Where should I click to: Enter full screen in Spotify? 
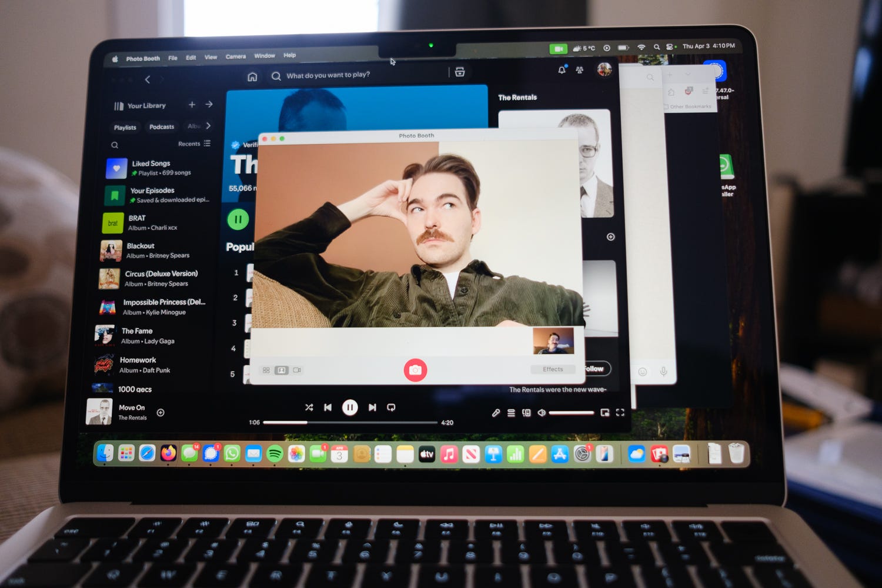(x=620, y=413)
